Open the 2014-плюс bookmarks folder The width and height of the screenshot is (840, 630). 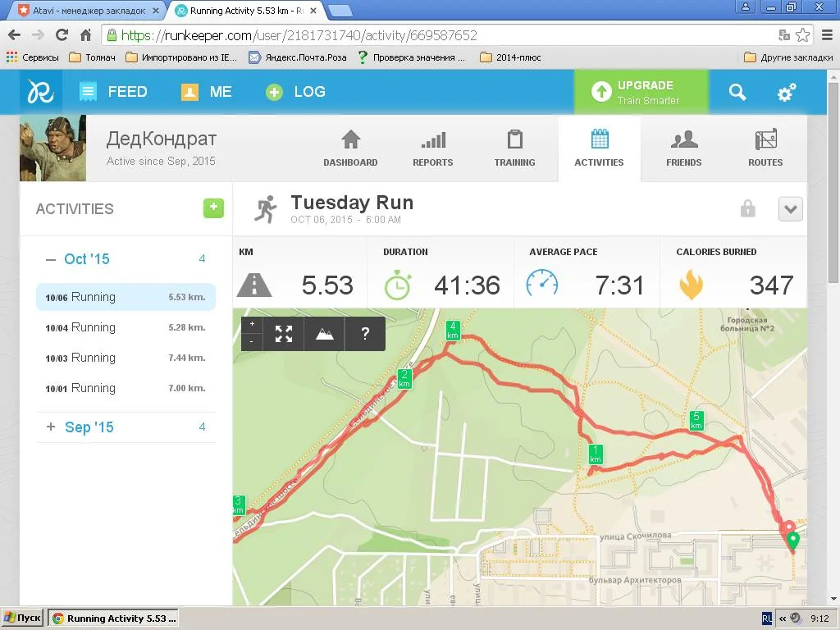(510, 57)
